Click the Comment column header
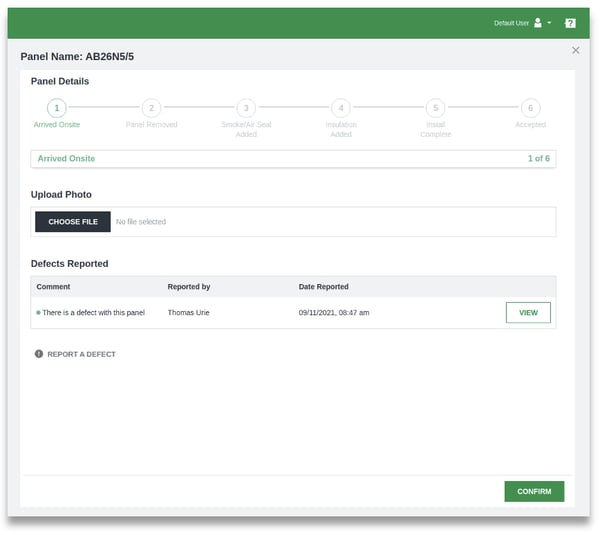 pos(54,287)
